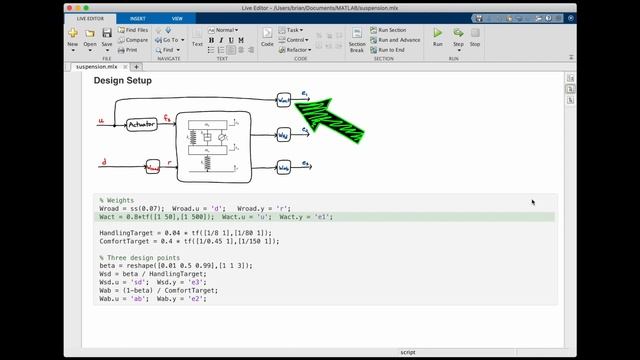Switch to the INSERT tab
This screenshot has width=640, height=360.
click(138, 18)
